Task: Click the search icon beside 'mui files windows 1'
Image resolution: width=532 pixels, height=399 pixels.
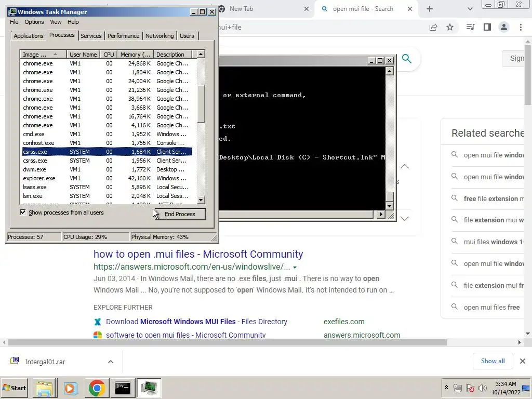Action: coord(454,241)
